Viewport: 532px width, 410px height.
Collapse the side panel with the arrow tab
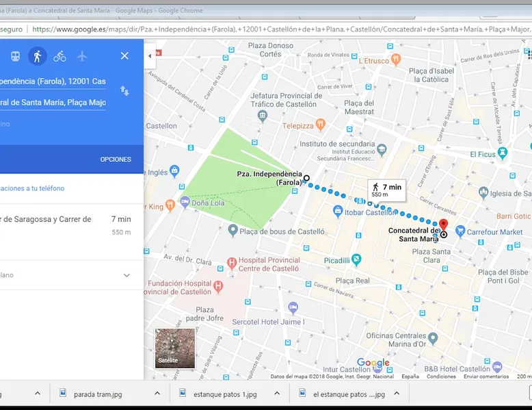[150, 56]
